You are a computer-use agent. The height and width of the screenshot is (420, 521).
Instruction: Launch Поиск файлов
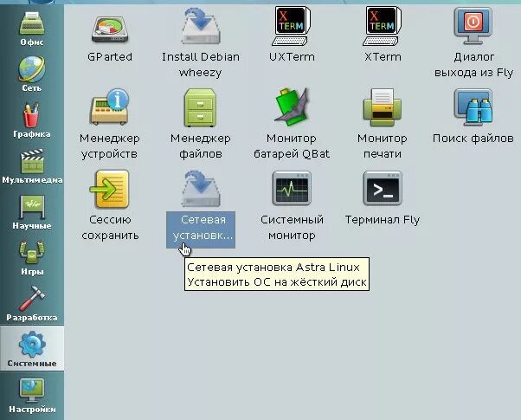click(x=473, y=116)
